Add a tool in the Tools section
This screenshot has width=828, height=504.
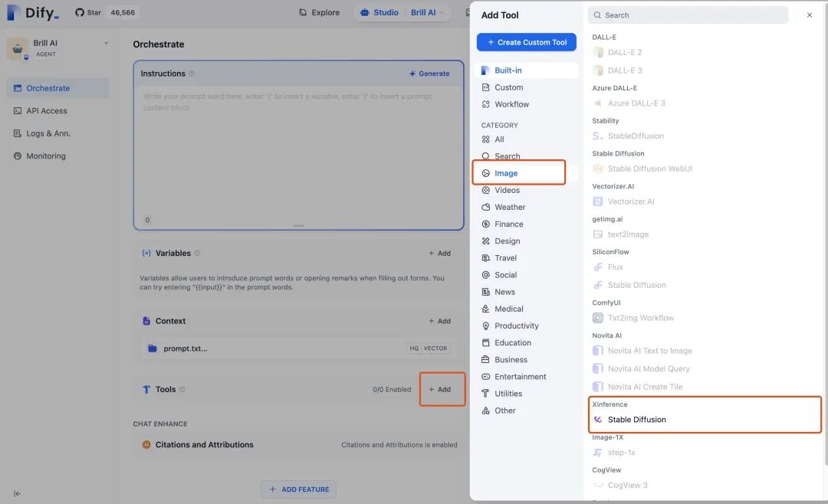(x=439, y=389)
